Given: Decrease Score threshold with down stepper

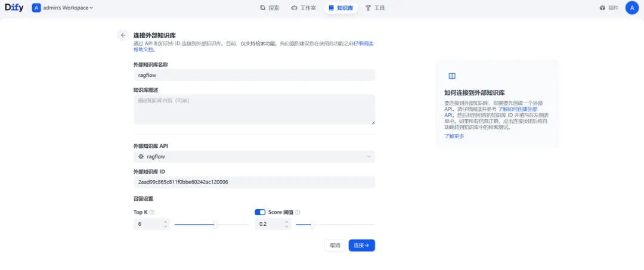Looking at the screenshot, I should tap(287, 226).
